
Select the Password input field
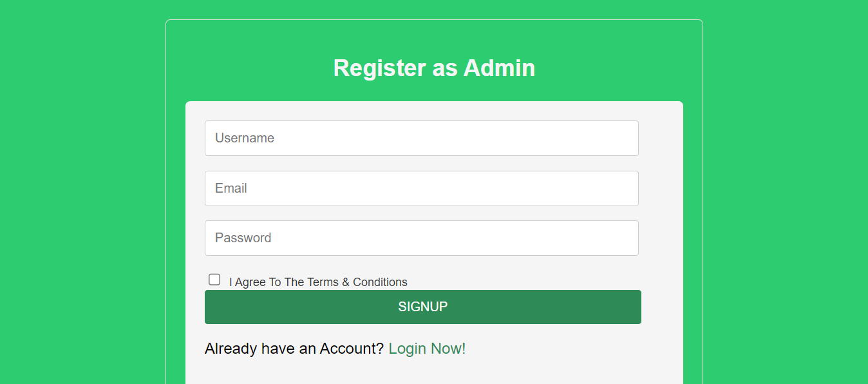pyautogui.click(x=421, y=238)
